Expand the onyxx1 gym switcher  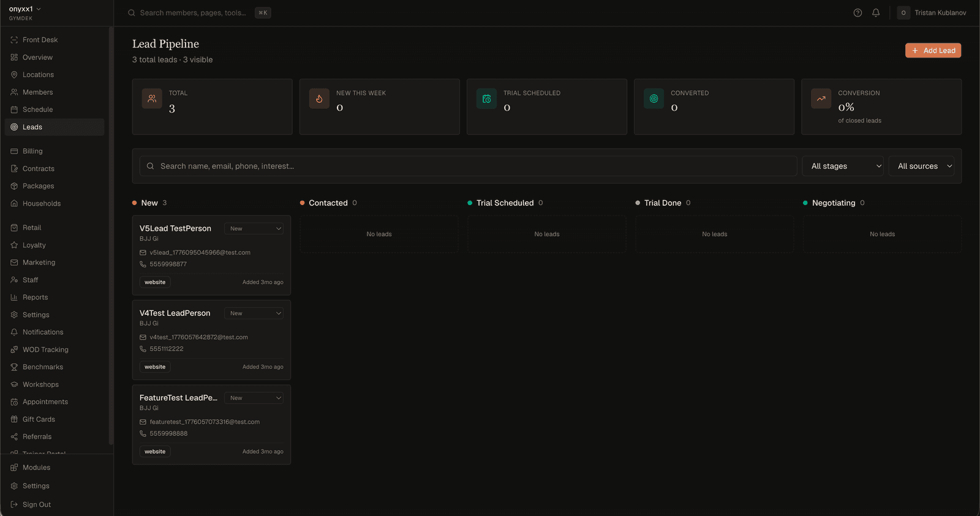tap(25, 9)
